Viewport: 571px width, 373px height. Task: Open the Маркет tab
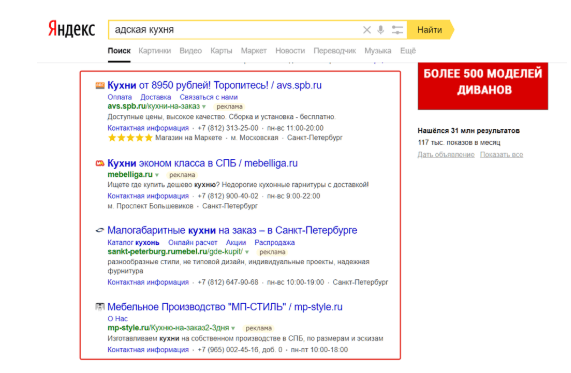click(253, 51)
